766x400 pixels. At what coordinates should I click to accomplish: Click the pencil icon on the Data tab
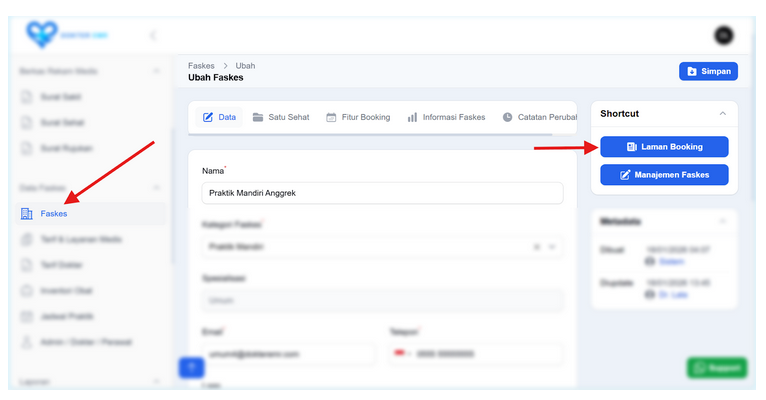(208, 117)
